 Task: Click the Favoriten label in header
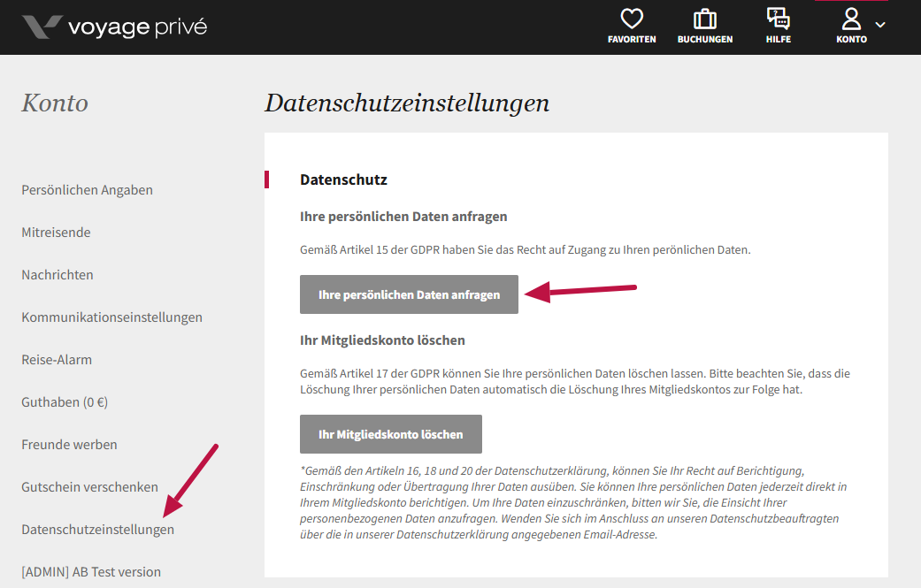(632, 40)
